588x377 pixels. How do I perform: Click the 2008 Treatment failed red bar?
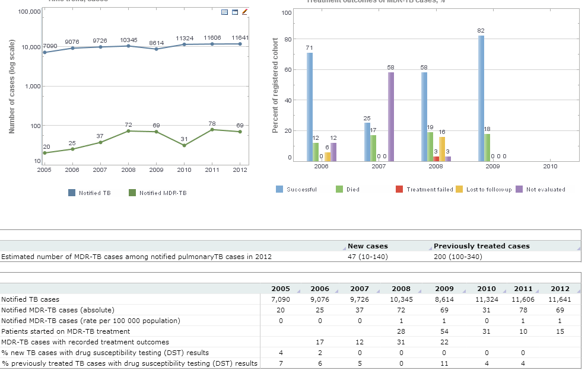click(x=436, y=159)
